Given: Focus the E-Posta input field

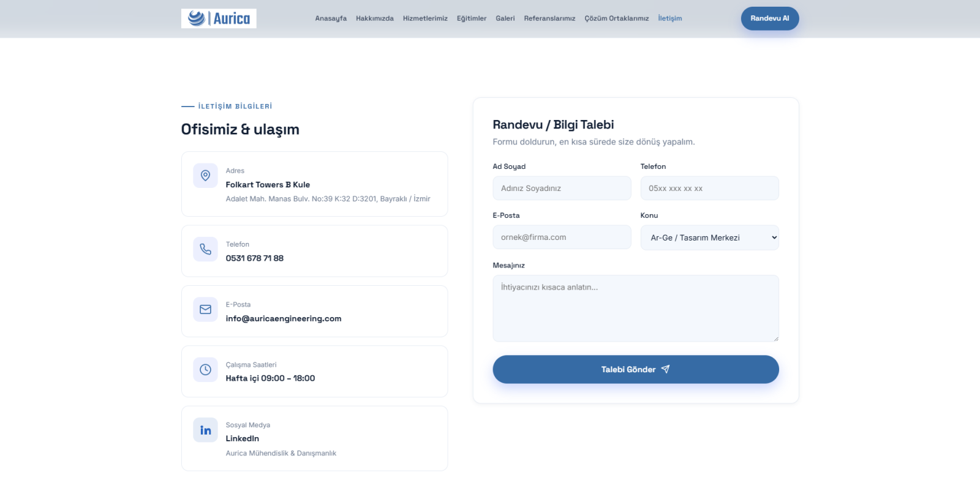Looking at the screenshot, I should 562,237.
